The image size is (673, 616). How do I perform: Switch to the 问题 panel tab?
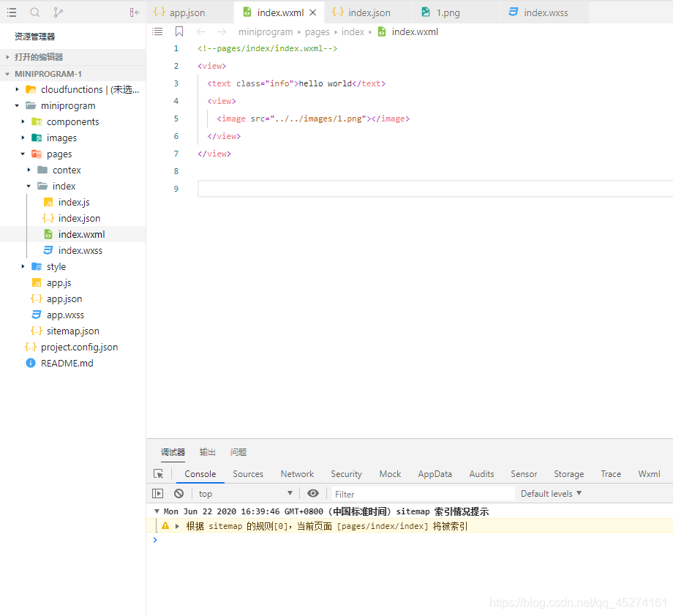coord(238,452)
